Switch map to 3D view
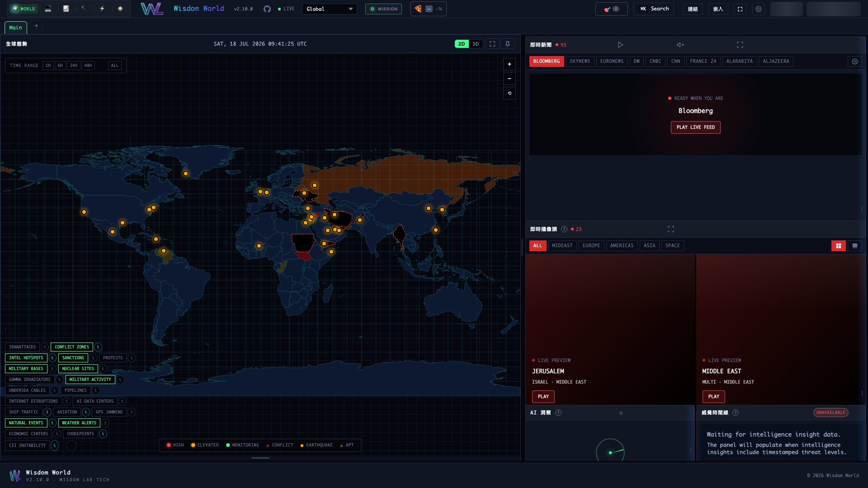Image resolution: width=868 pixels, height=488 pixels. coord(476,44)
